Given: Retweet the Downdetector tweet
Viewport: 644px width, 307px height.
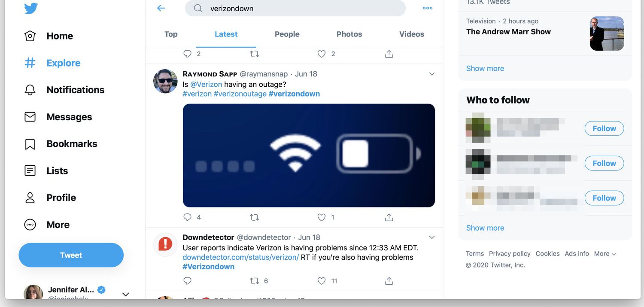Looking at the screenshot, I should (x=255, y=281).
